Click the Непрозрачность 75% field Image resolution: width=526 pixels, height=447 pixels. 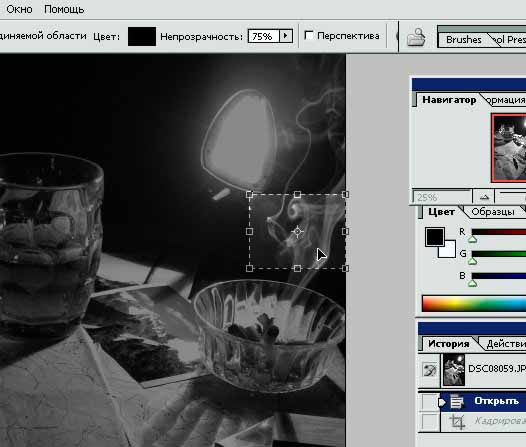(x=263, y=36)
